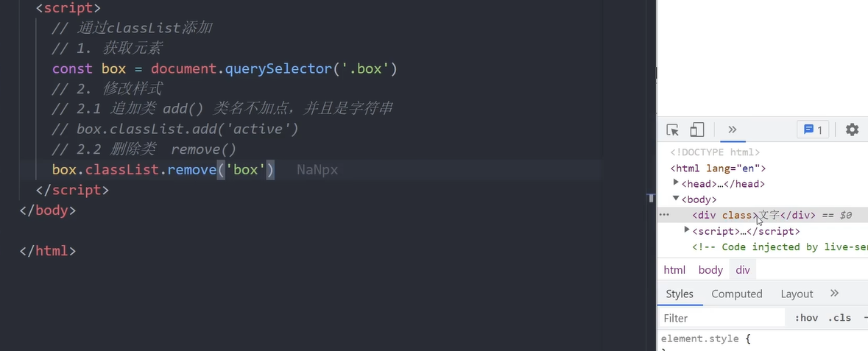Open DevTools settings gear
The height and width of the screenshot is (351, 868).
(852, 130)
